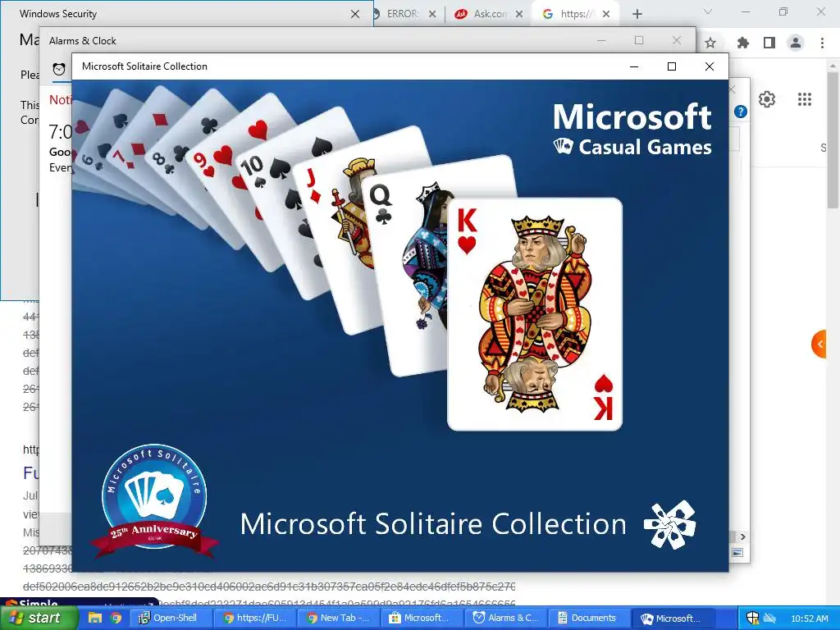Viewport: 840px width, 630px height.
Task: Click the 10:52 AM taskbar clock
Action: point(810,619)
